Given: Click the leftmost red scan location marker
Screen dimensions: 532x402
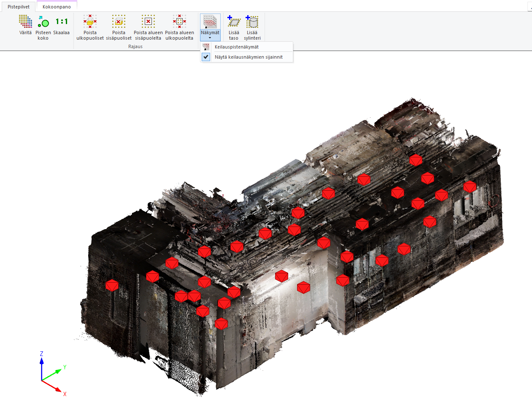Looking at the screenshot, I should point(112,286).
